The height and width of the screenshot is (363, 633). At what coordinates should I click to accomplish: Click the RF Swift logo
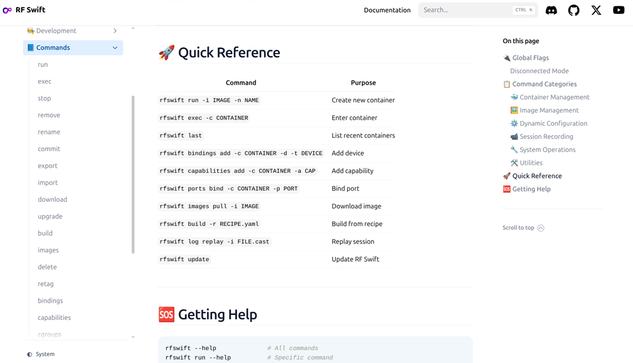coord(24,10)
